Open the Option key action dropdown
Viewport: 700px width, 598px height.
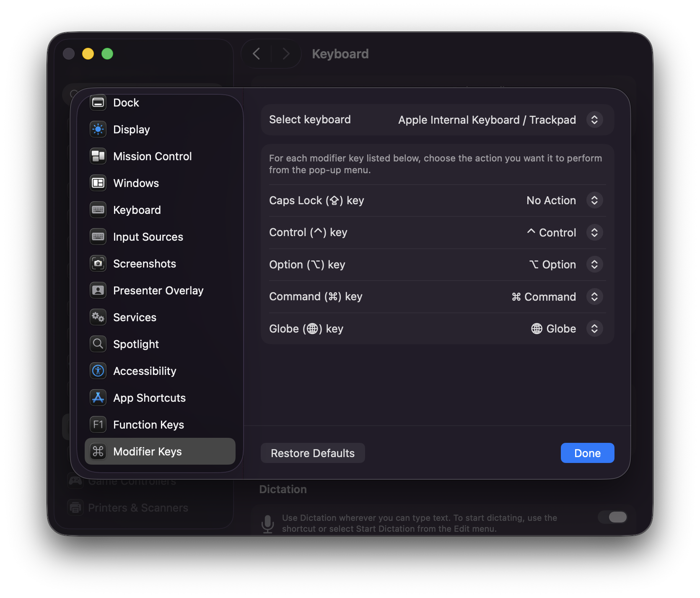point(594,265)
